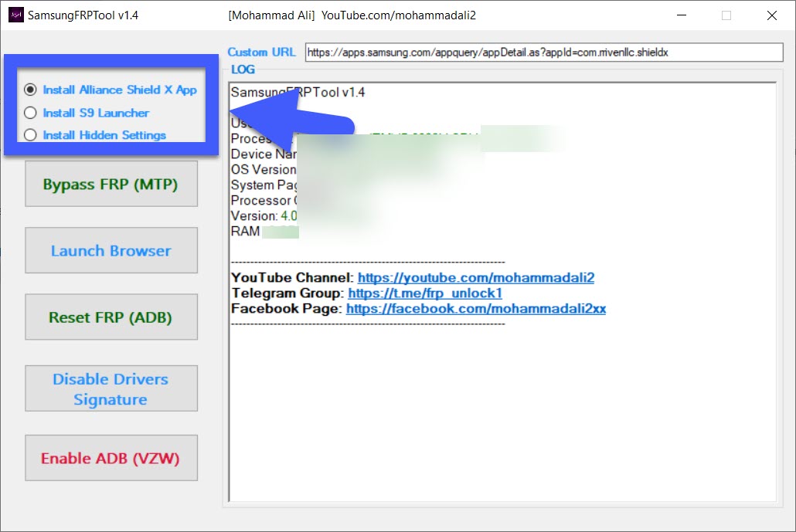
Task: Click the SamsungFRPTool app icon in title bar
Action: pyautogui.click(x=16, y=15)
